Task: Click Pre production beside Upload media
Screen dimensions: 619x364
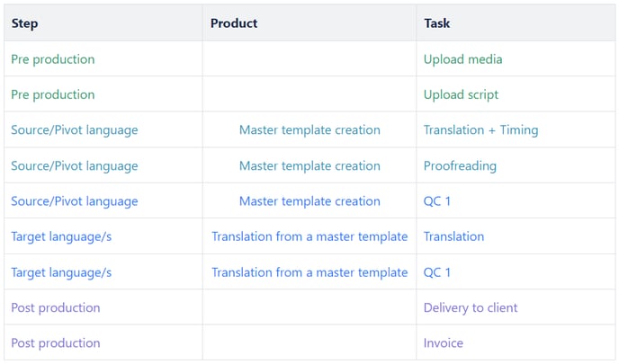Action: [52, 59]
